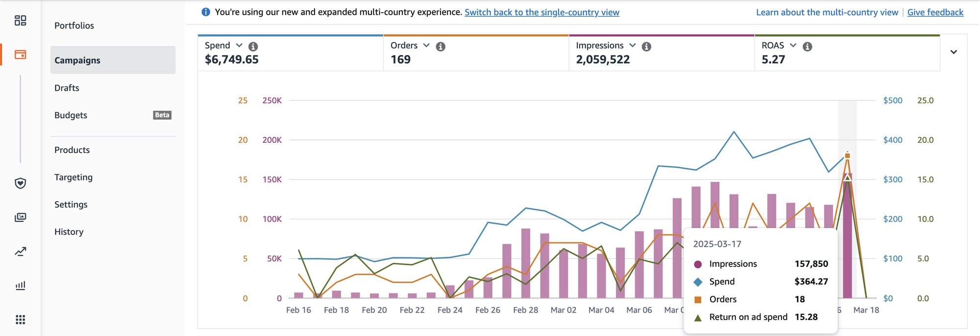The image size is (980, 336).
Task: Click the ROAS green triangle in tooltip
Action: [x=698, y=318]
